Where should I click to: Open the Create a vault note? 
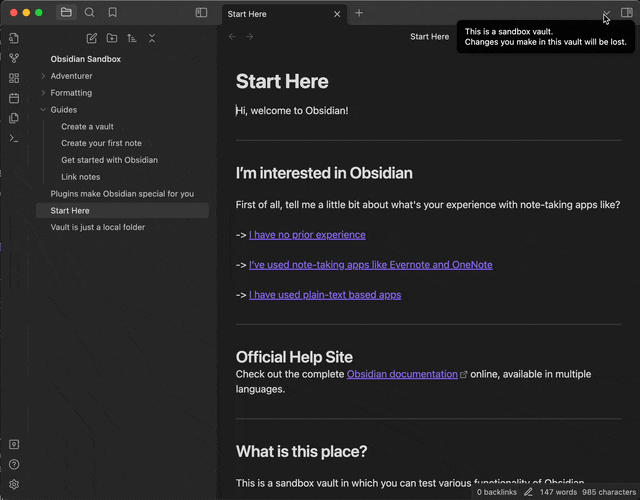pyautogui.click(x=87, y=127)
